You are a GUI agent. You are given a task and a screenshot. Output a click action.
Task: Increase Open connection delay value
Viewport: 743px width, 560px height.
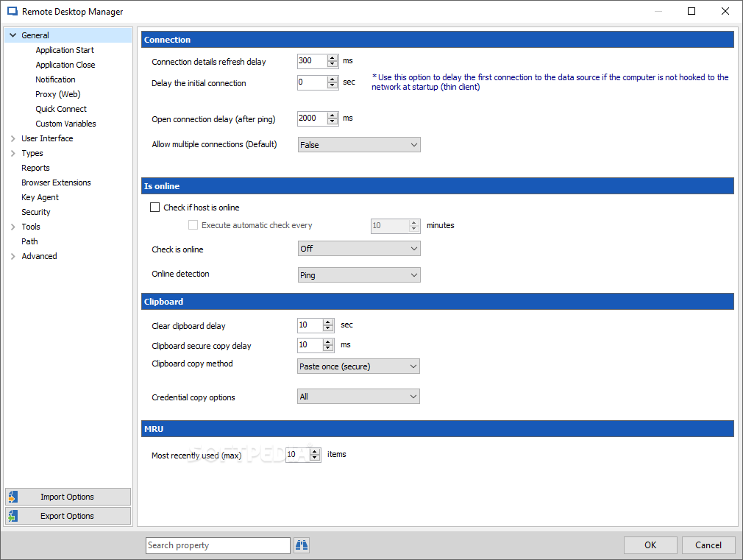tap(333, 116)
